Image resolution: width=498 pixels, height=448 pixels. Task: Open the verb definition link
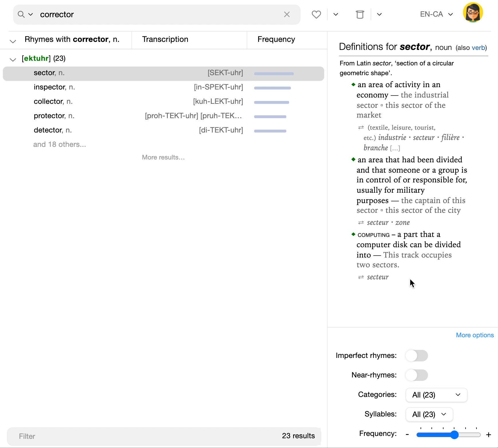[x=478, y=48]
